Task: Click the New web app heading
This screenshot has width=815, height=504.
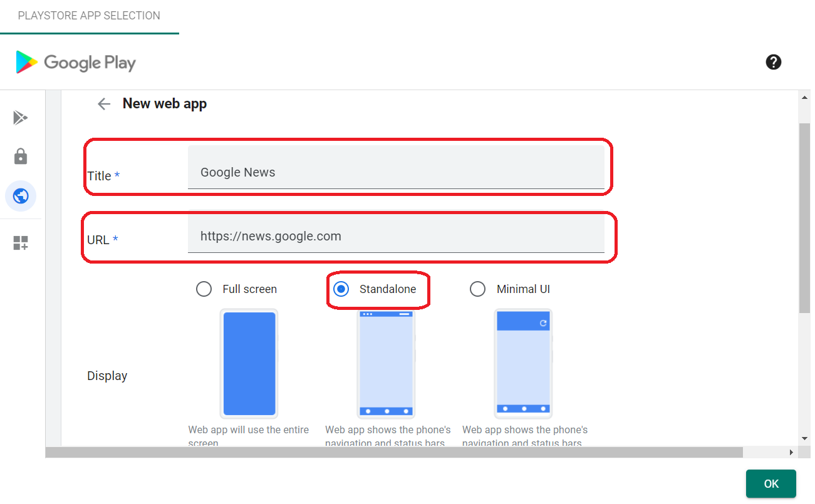Action: pyautogui.click(x=165, y=104)
